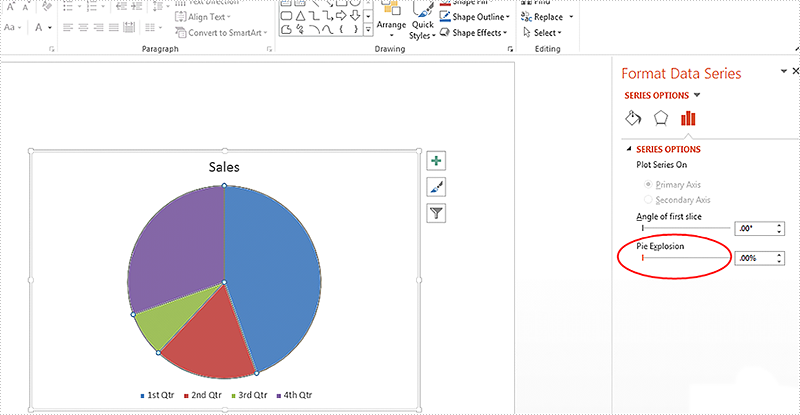Pick the arc shape
This screenshot has width=800, height=415.
[x=314, y=30]
